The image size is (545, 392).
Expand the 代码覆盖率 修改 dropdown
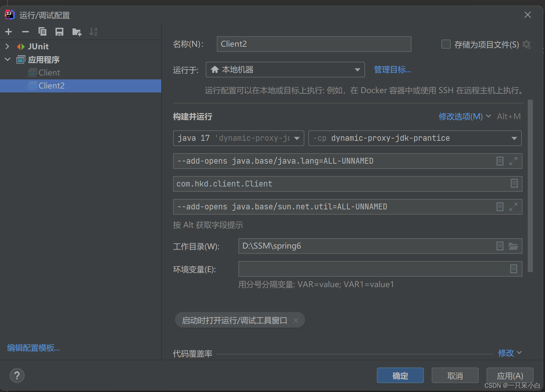tap(510, 353)
